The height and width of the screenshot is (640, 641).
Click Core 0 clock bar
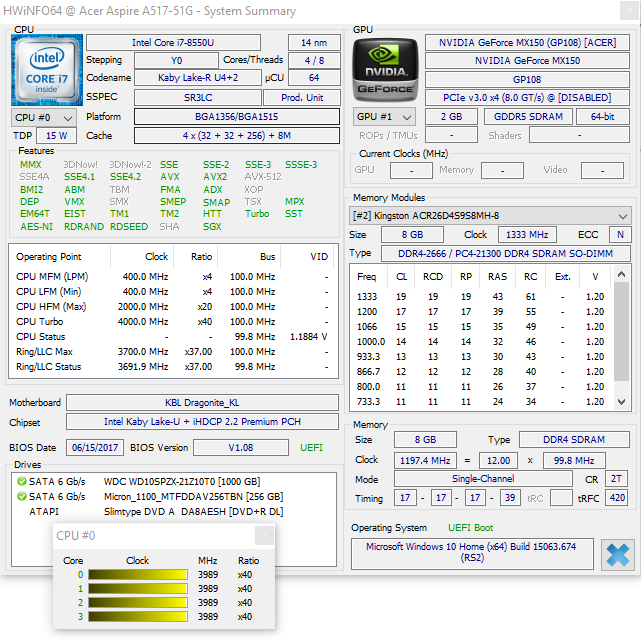pyautogui.click(x=138, y=575)
